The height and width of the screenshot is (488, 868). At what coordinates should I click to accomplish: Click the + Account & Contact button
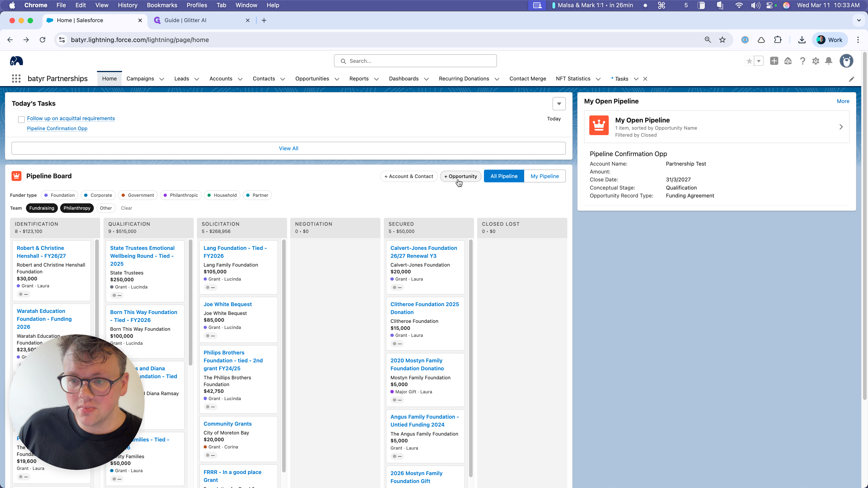point(409,176)
